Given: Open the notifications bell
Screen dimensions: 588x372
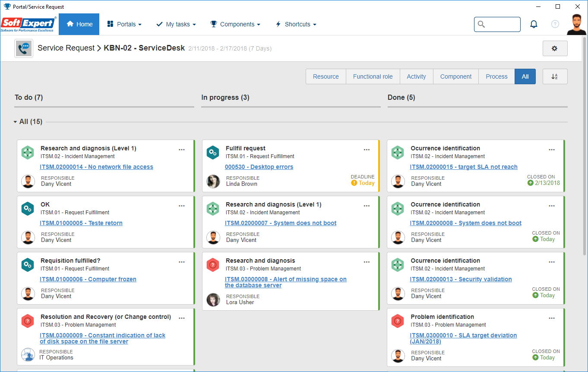Looking at the screenshot, I should tap(534, 24).
